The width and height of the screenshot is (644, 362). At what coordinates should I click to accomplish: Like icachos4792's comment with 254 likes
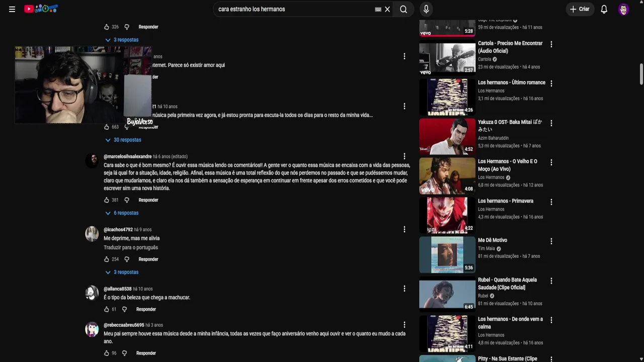click(106, 259)
